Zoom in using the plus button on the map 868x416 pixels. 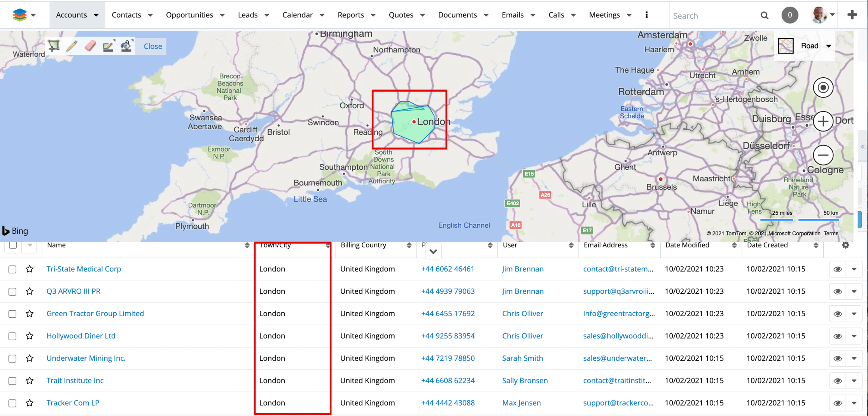pos(823,121)
